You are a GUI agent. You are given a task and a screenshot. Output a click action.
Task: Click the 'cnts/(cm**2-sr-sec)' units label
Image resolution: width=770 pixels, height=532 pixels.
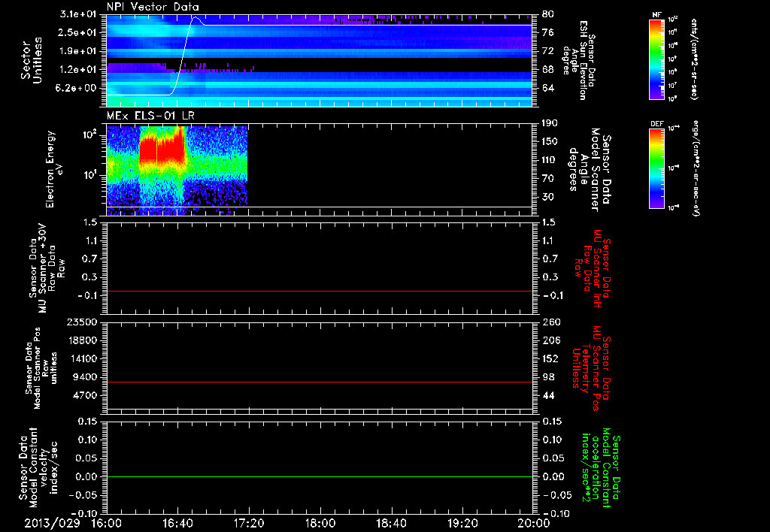694,59
